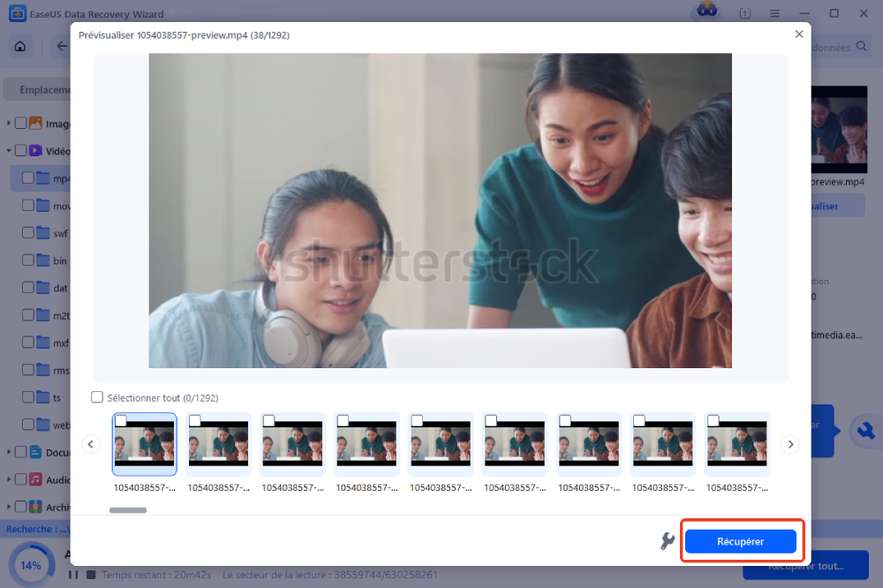Select the dat folder in sidebar
Image resolution: width=883 pixels, height=588 pixels.
42,287
